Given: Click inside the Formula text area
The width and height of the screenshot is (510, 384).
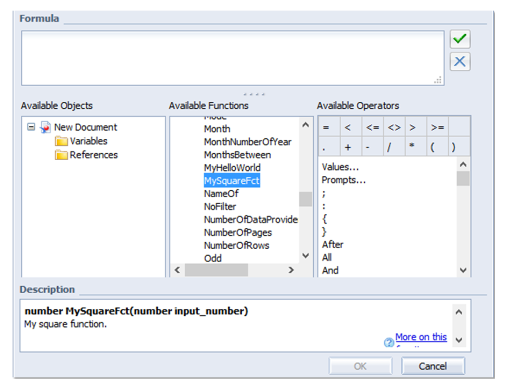Looking at the screenshot, I should click(x=233, y=58).
